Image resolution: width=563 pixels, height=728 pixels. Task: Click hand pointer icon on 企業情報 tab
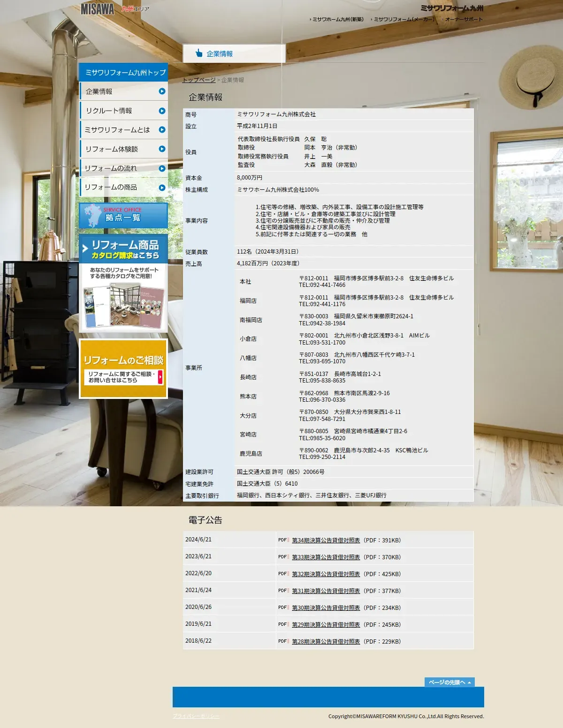point(199,53)
